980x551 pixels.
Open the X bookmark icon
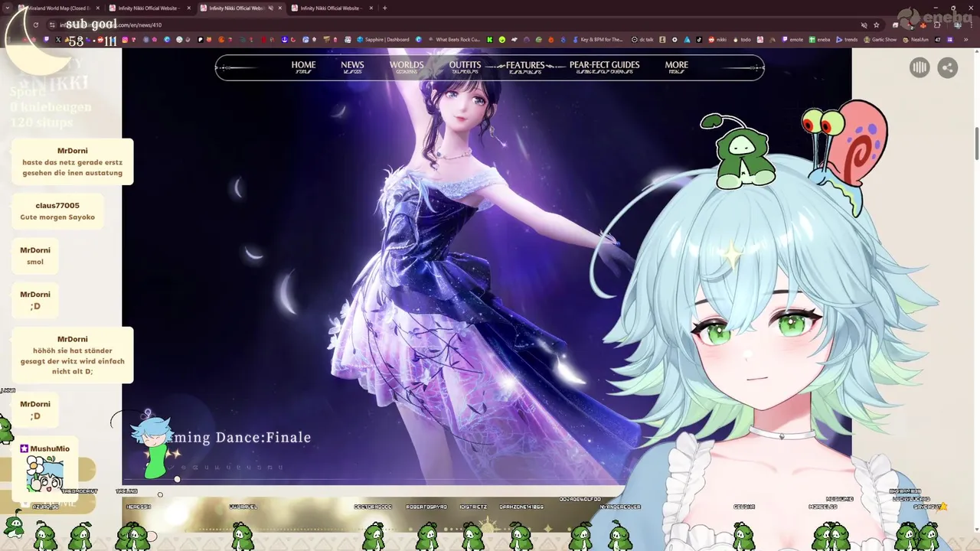point(58,39)
